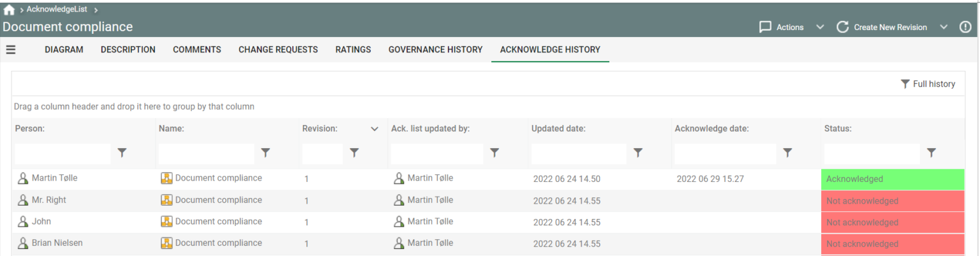Viewport: 980px width, 256px height.
Task: Click the Create New Revision button
Action: (x=882, y=27)
